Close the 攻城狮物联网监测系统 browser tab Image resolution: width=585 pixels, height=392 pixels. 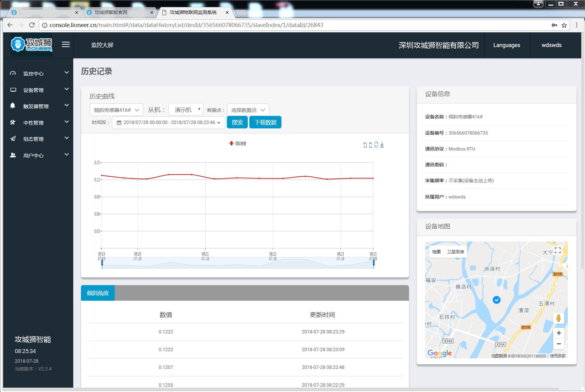tap(227, 12)
